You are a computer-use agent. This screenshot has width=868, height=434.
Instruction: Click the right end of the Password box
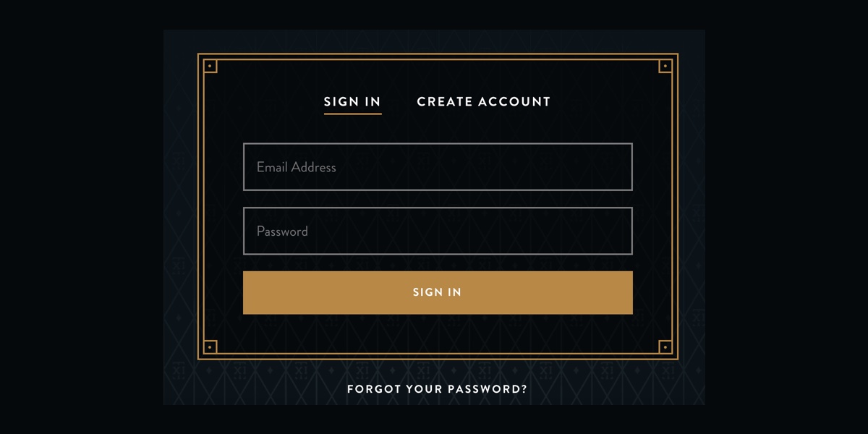[621, 231]
